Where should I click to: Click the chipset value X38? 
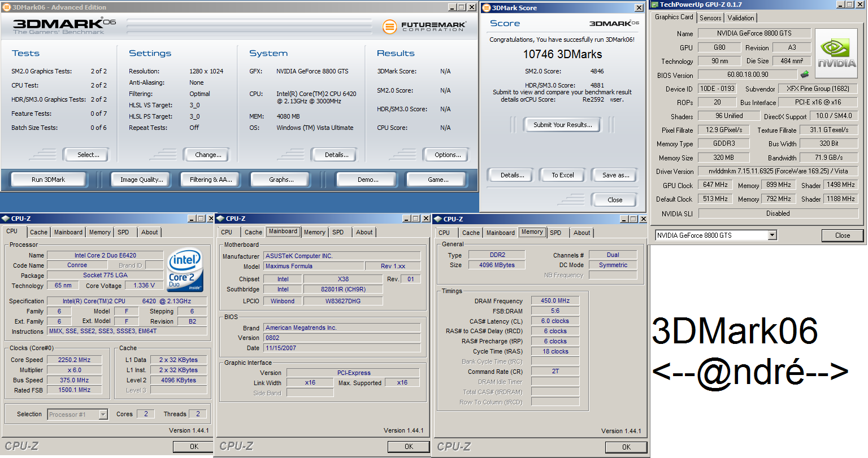point(343,279)
